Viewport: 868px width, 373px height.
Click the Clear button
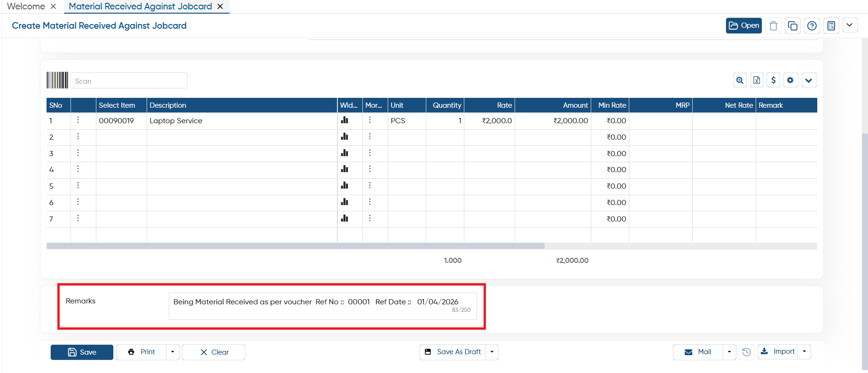point(214,352)
